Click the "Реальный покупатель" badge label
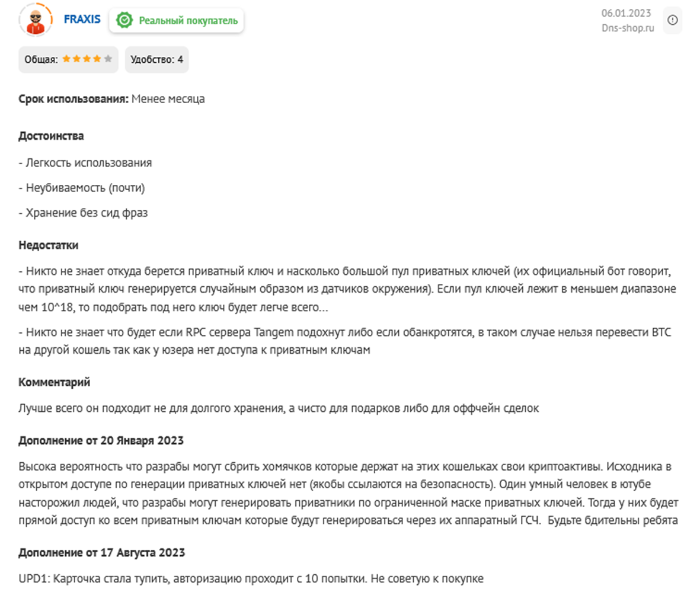 click(188, 21)
